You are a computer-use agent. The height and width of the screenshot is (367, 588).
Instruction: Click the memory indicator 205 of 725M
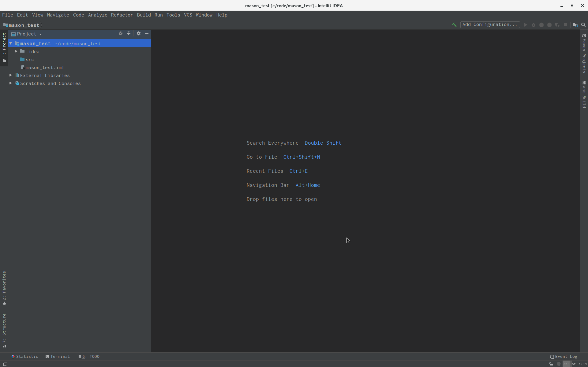pos(575,364)
